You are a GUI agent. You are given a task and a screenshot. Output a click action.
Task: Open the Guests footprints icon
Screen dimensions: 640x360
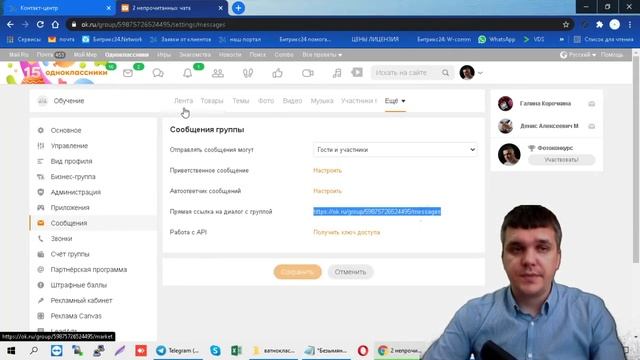pyautogui.click(x=248, y=73)
